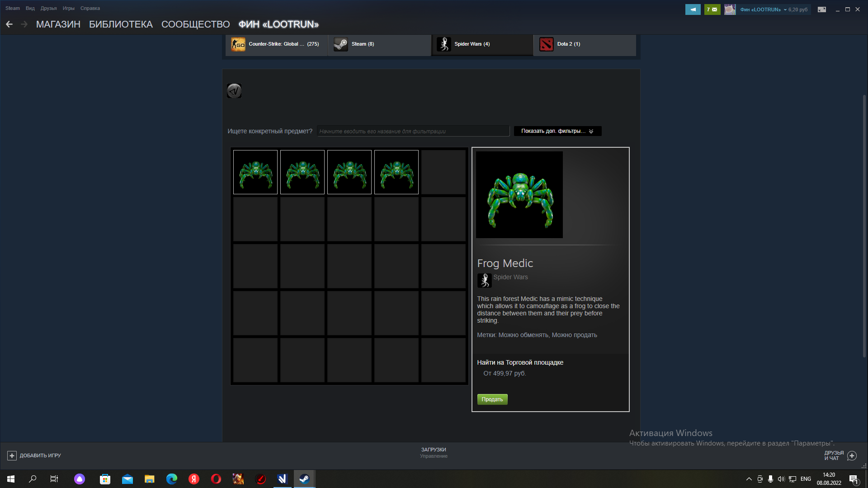Image resolution: width=868 pixels, height=488 pixels.
Task: Open the Игры menu
Action: 69,8
